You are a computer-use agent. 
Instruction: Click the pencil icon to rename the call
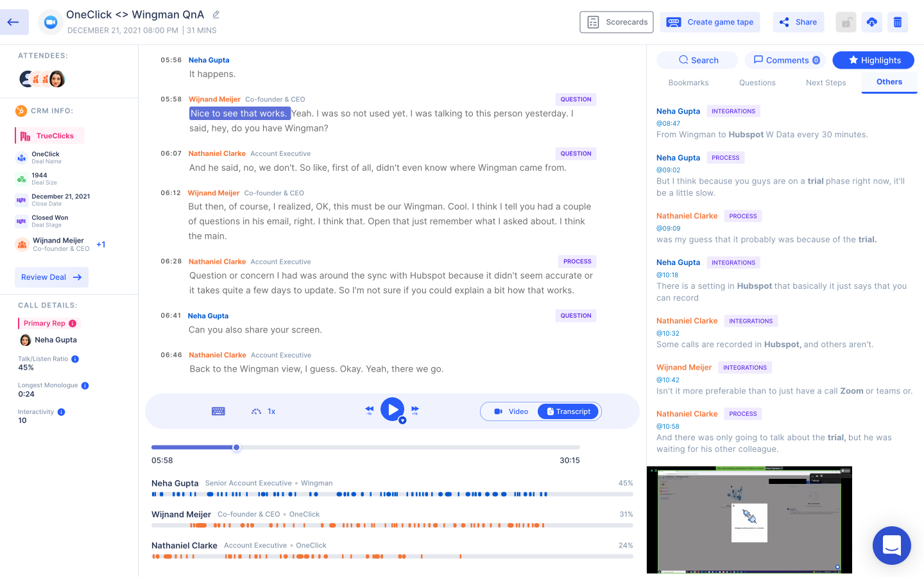(216, 13)
